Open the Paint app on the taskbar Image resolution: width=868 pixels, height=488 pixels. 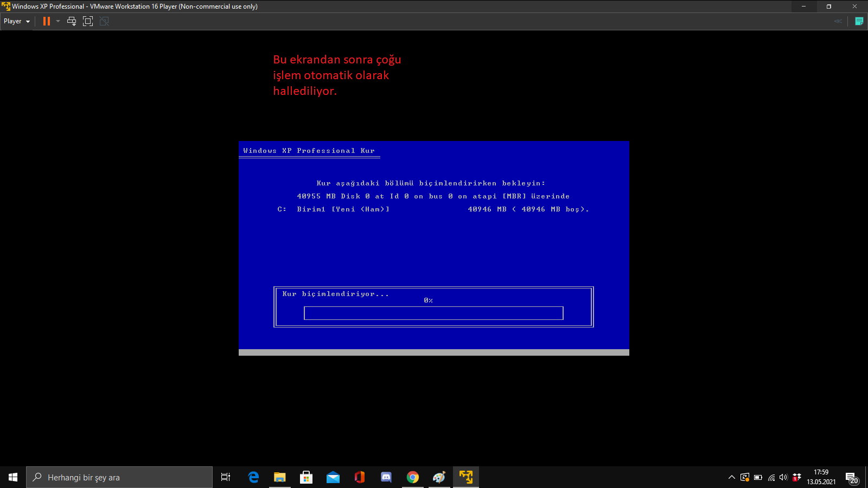pyautogui.click(x=439, y=477)
